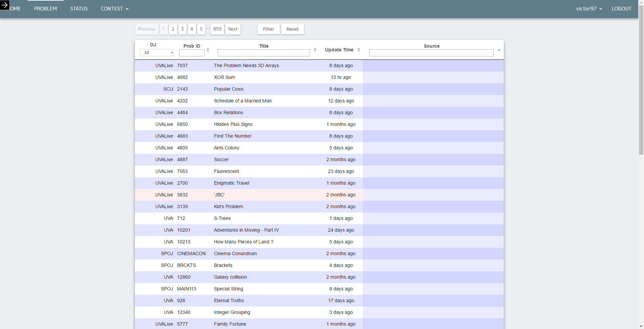Go to the Next page
This screenshot has height=329, width=644.
[233, 29]
